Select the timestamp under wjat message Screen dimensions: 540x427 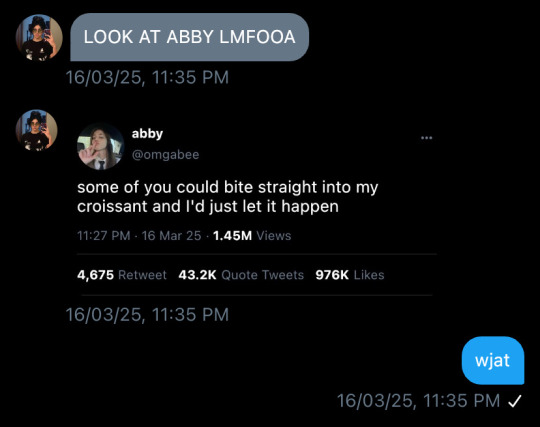418,401
